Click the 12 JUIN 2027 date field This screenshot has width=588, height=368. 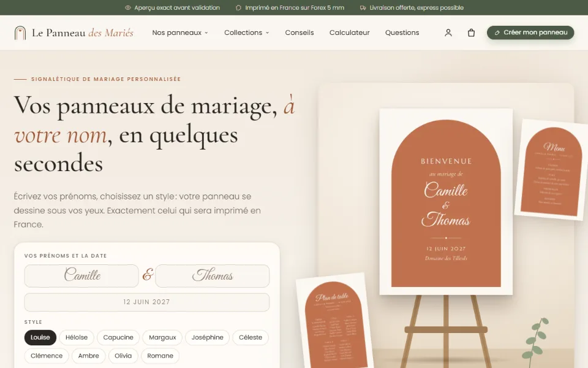pos(146,302)
